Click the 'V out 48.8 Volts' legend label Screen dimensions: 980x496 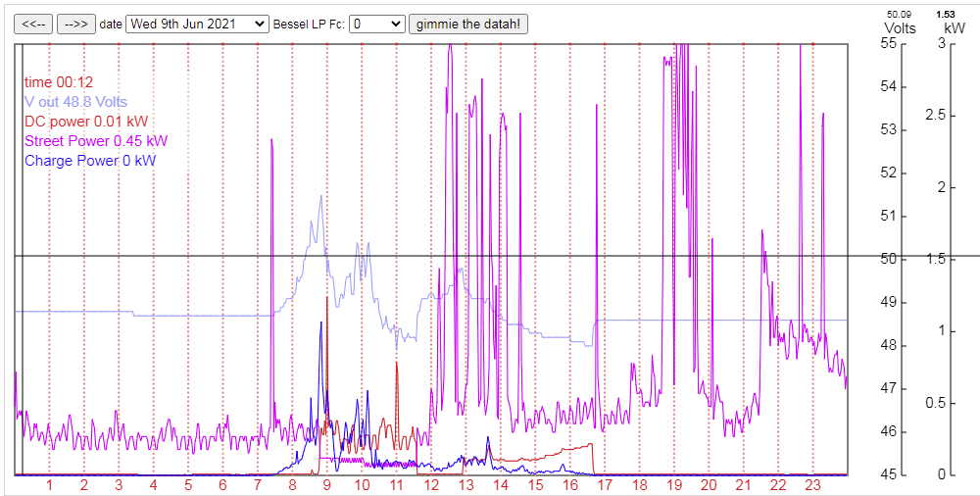click(75, 102)
